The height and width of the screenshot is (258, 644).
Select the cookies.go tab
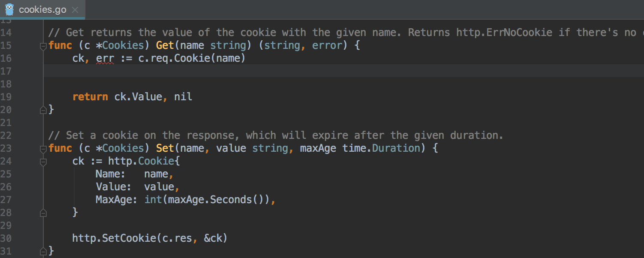pyautogui.click(x=42, y=9)
